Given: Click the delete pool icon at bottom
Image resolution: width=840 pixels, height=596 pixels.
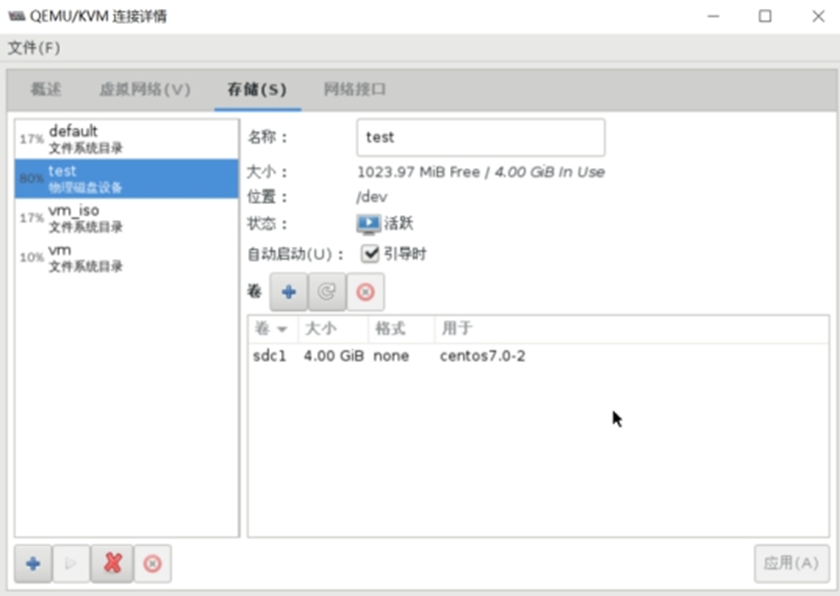Looking at the screenshot, I should (x=152, y=564).
